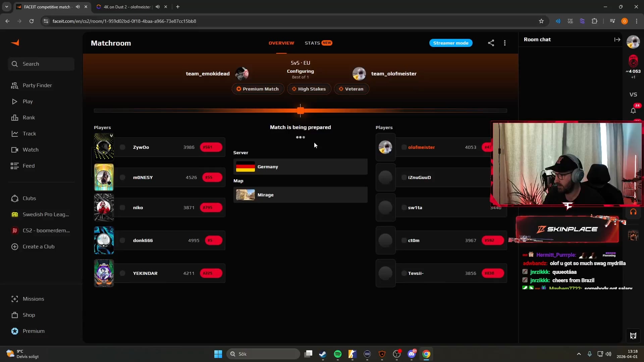Open donk666's player profile
This screenshot has width=644, height=362.
click(x=143, y=241)
